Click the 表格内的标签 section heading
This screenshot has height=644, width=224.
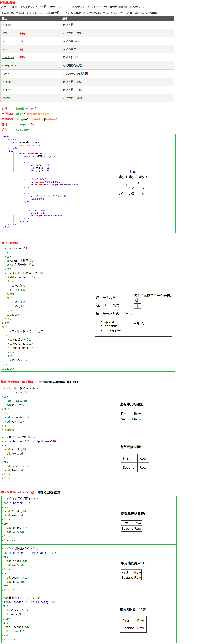point(10,243)
